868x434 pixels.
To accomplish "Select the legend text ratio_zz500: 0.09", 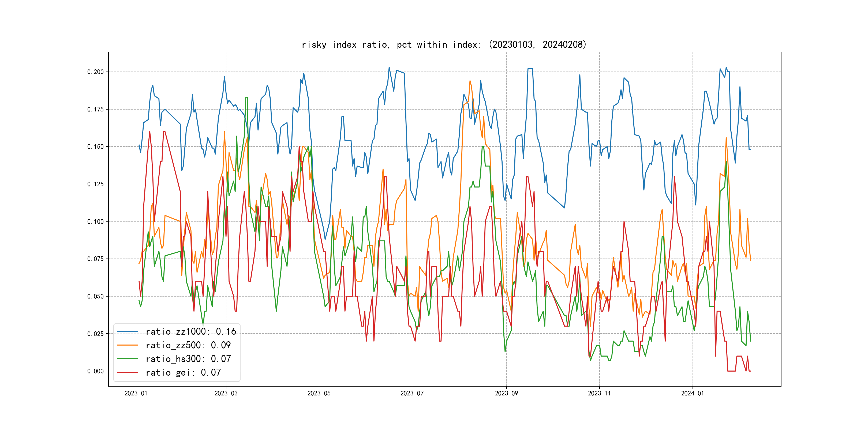I will (x=188, y=345).
